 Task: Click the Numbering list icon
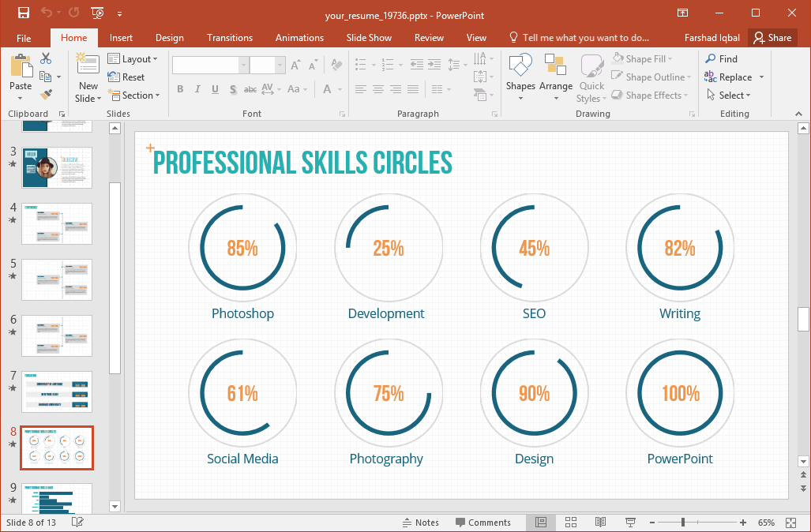(x=388, y=65)
